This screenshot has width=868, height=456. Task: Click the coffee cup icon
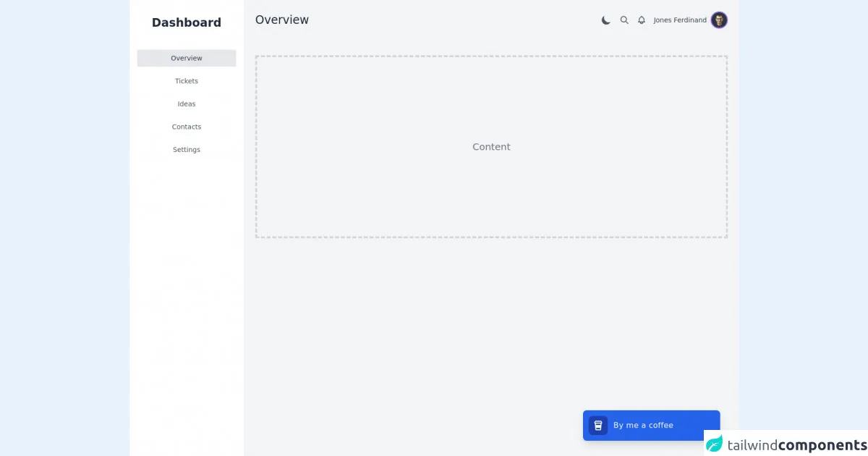point(598,426)
